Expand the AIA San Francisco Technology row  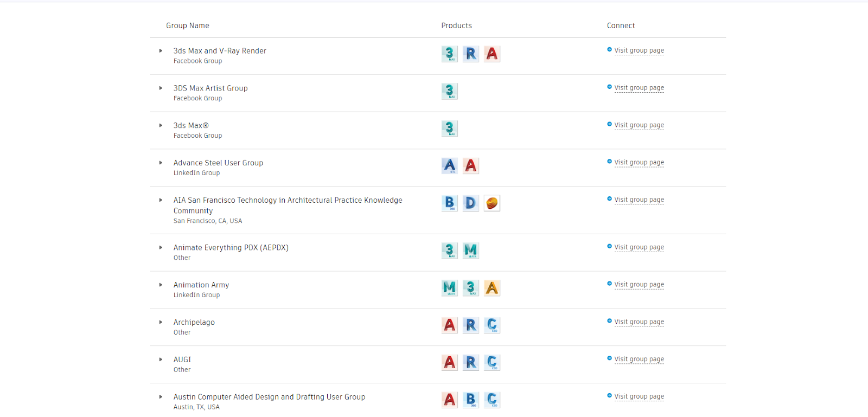[x=161, y=200]
